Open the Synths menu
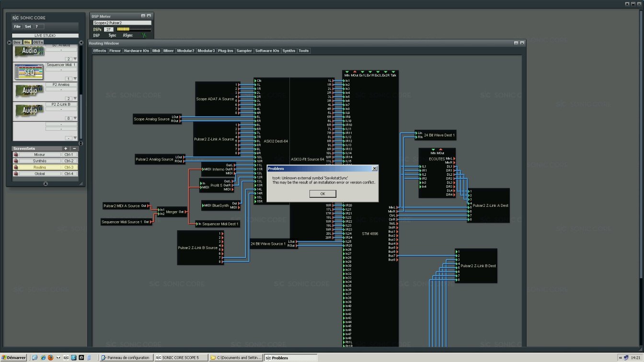This screenshot has width=644, height=362. pos(289,51)
